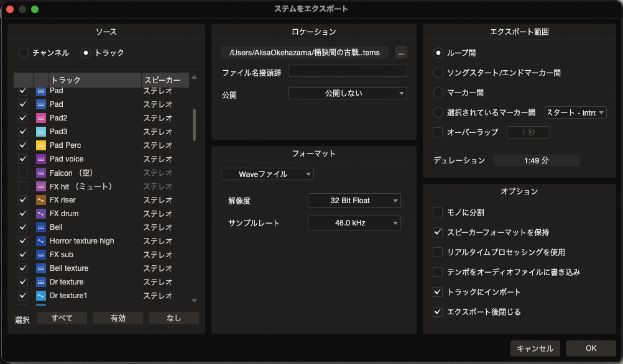The image size is (623, 364).
Task: Uncheck the Pad2 track checkbox
Action: pos(23,118)
